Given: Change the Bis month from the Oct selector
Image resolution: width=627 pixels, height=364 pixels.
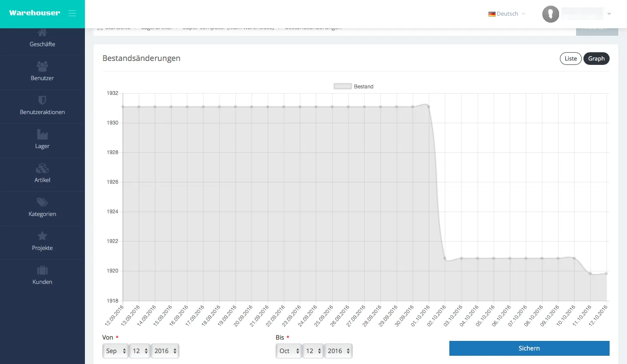Looking at the screenshot, I should click(288, 351).
